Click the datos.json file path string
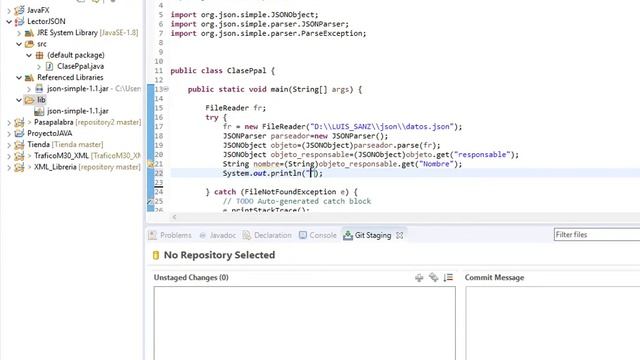The width and height of the screenshot is (640, 360). pos(382,127)
